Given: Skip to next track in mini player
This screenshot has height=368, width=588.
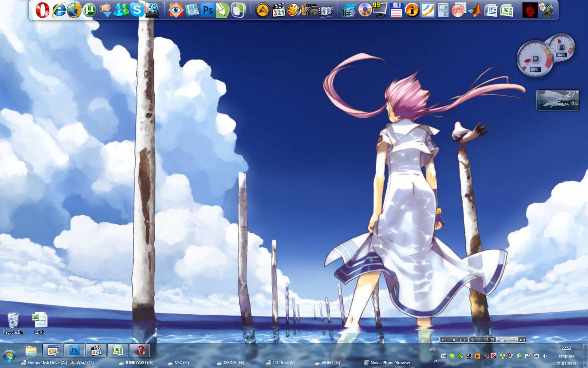Looking at the screenshot, I should (x=465, y=340).
